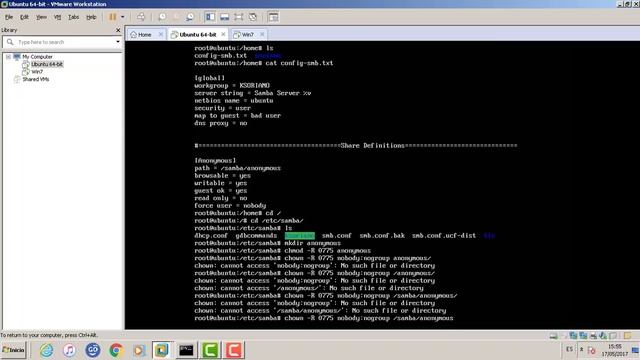Open the View menu
The image size is (640, 360).
41,17
